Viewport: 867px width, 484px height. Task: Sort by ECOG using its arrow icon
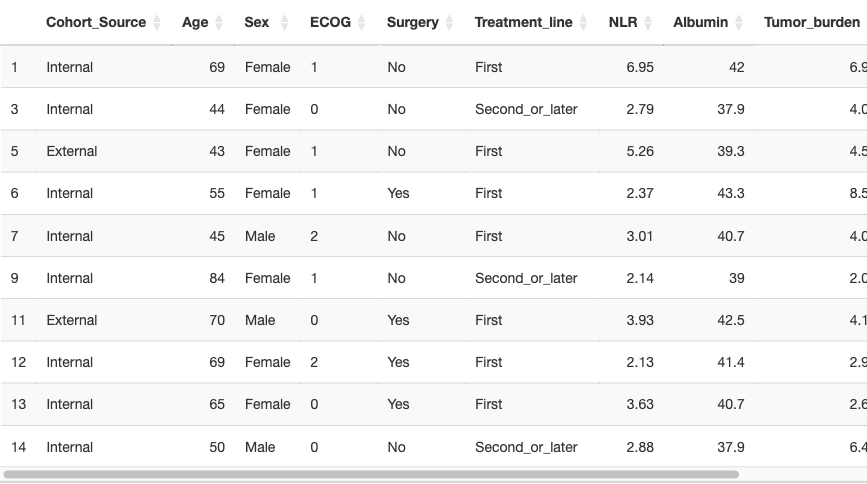click(362, 23)
